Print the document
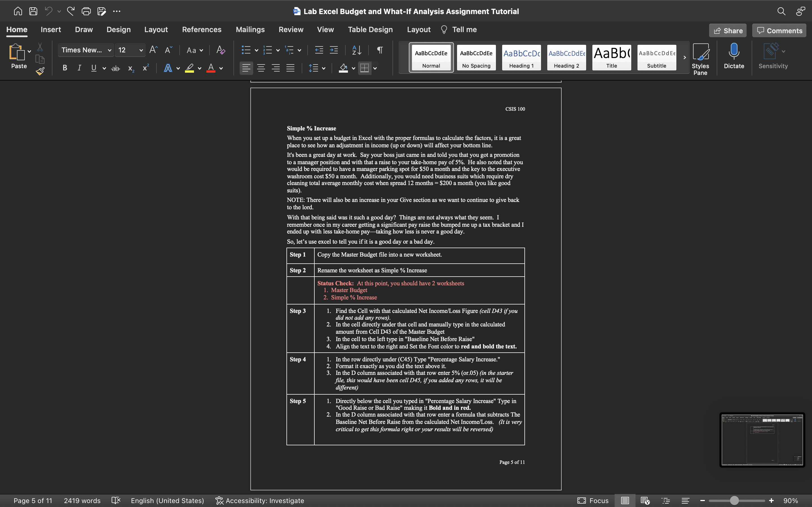 click(x=86, y=11)
